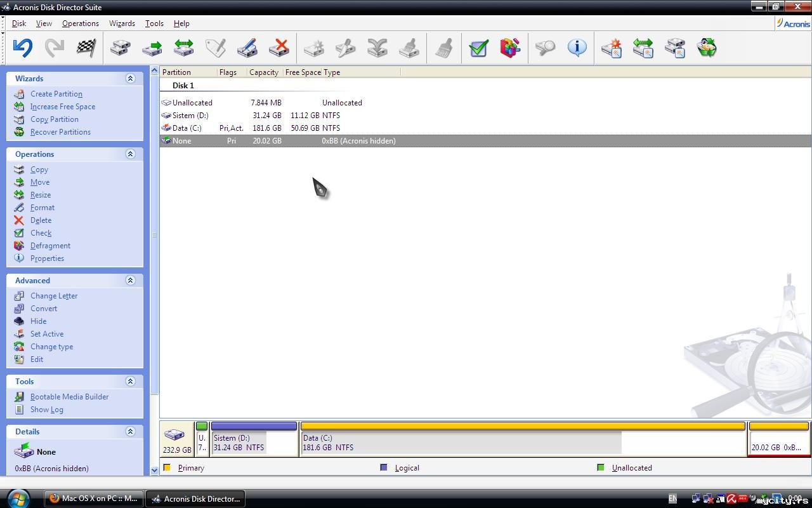Click the Delete partition toolbar icon
Viewport: 812px width, 508px height.
(x=278, y=48)
